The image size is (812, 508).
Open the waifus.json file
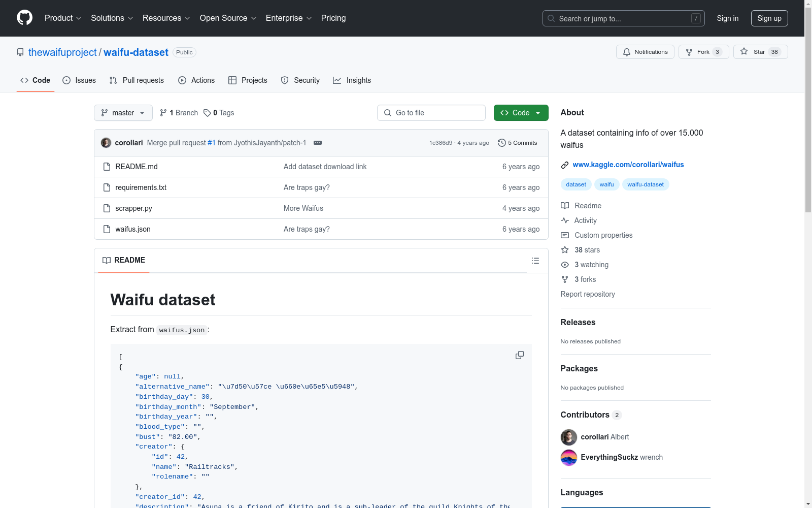[x=133, y=229]
